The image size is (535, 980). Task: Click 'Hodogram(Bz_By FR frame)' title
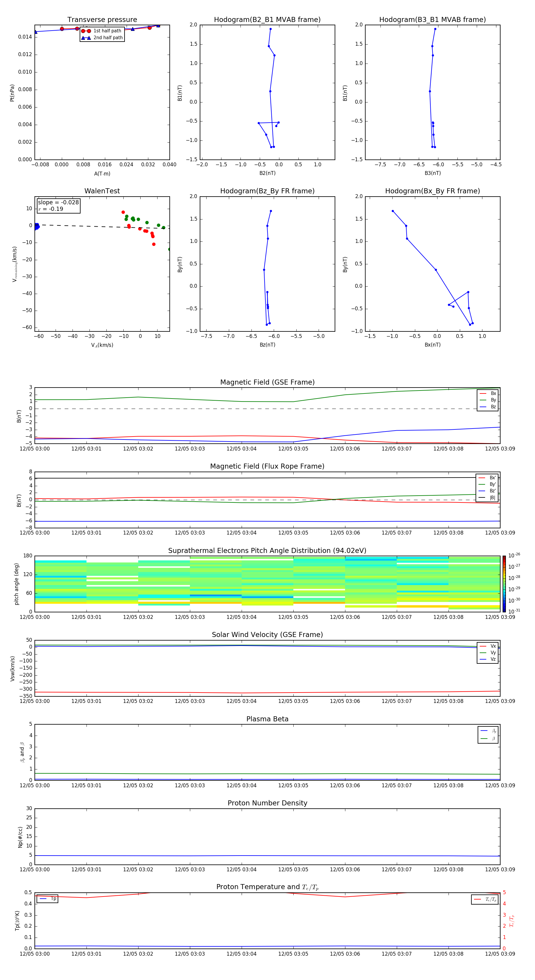pyautogui.click(x=267, y=191)
